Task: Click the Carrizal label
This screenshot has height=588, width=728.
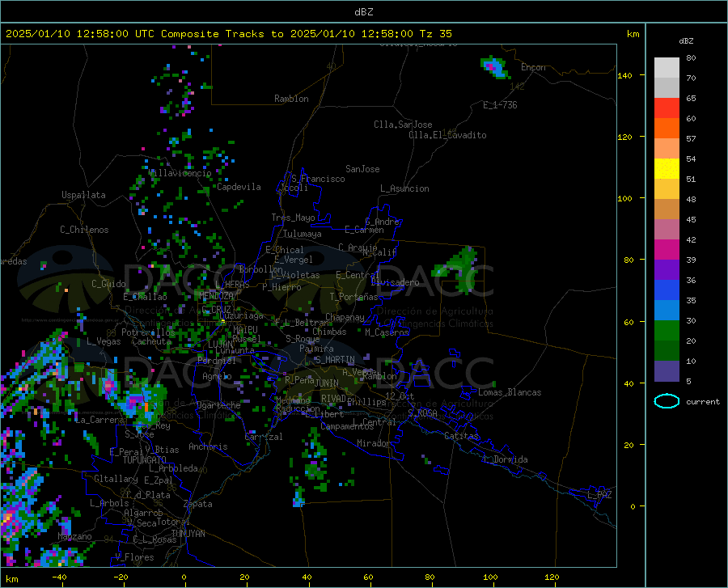Action: [x=264, y=437]
